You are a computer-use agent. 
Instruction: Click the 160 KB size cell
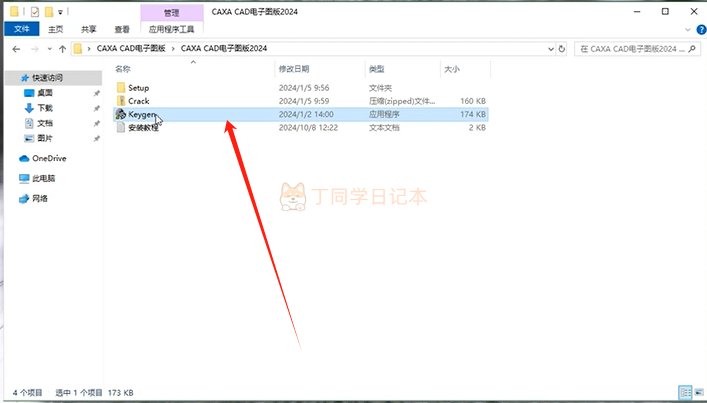point(473,101)
